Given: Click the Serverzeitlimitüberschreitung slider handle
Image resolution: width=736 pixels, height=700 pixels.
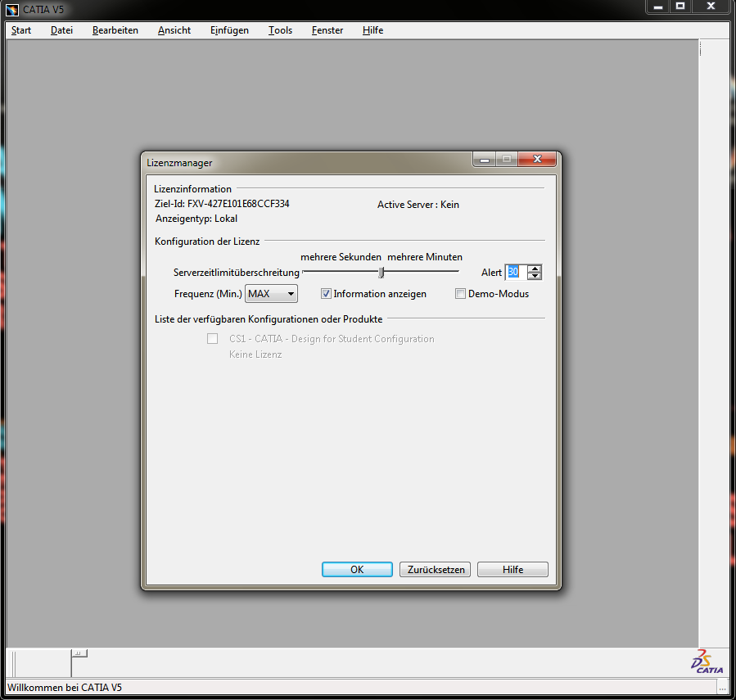Looking at the screenshot, I should pos(382,273).
